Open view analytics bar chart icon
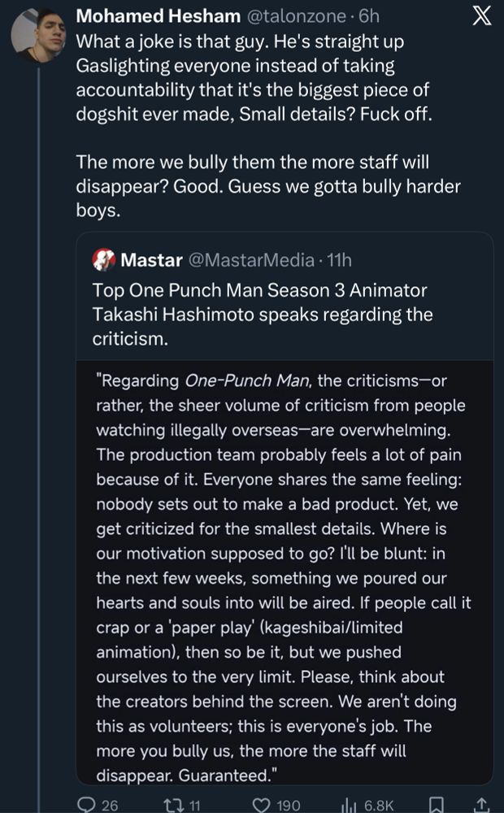 349,804
